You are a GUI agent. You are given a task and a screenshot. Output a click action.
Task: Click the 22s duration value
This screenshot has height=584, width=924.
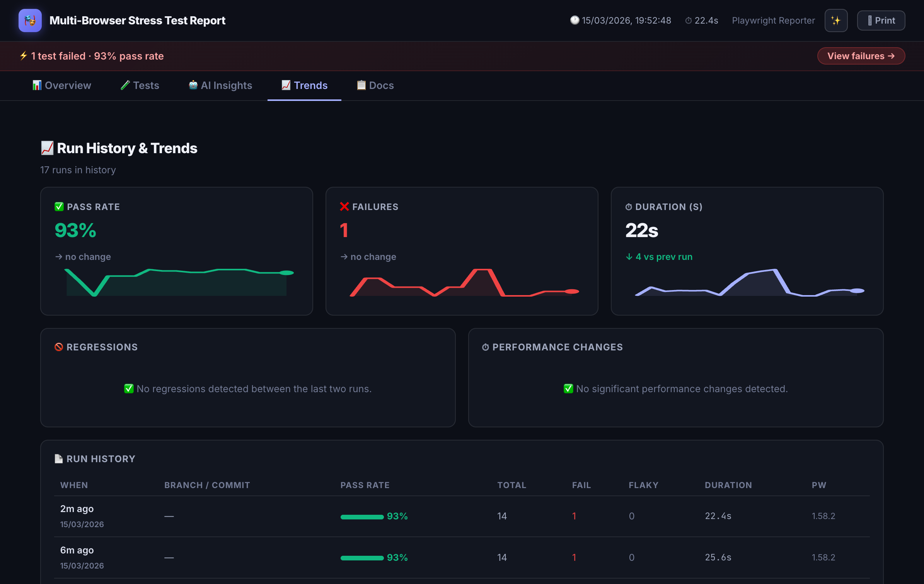tap(642, 231)
